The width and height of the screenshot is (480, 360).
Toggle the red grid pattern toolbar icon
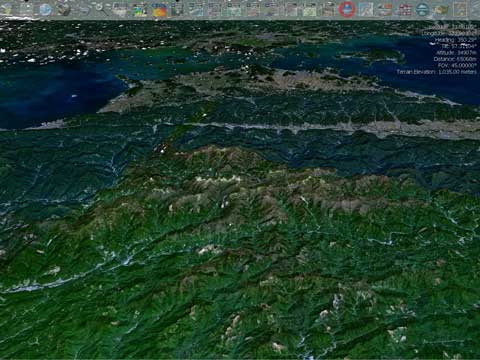tap(404, 9)
